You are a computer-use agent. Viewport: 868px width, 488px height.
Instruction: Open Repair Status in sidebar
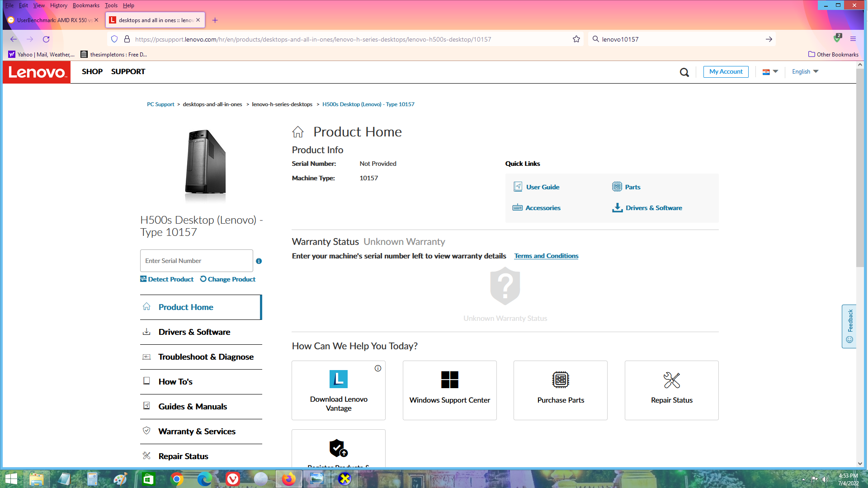201,456
